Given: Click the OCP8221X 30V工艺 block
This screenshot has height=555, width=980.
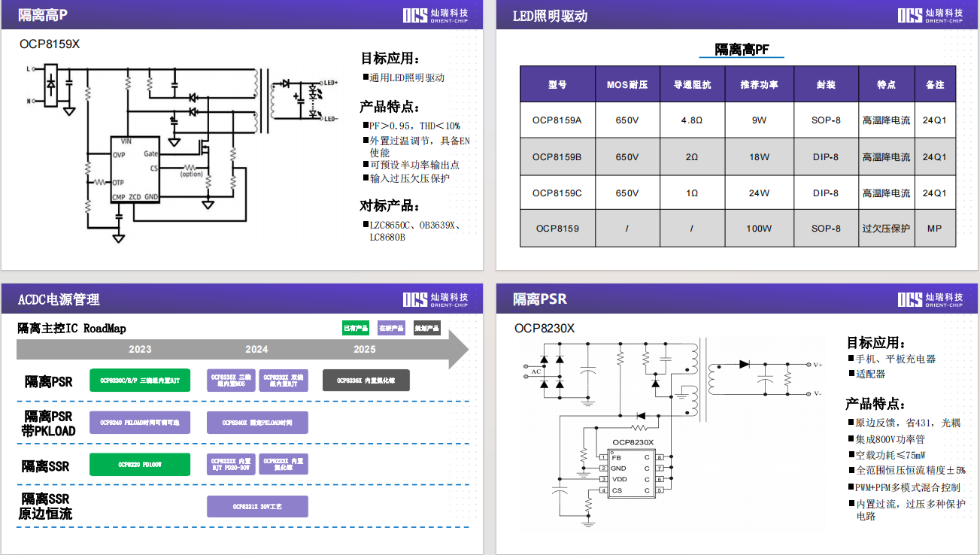Looking at the screenshot, I should pyautogui.click(x=257, y=506).
